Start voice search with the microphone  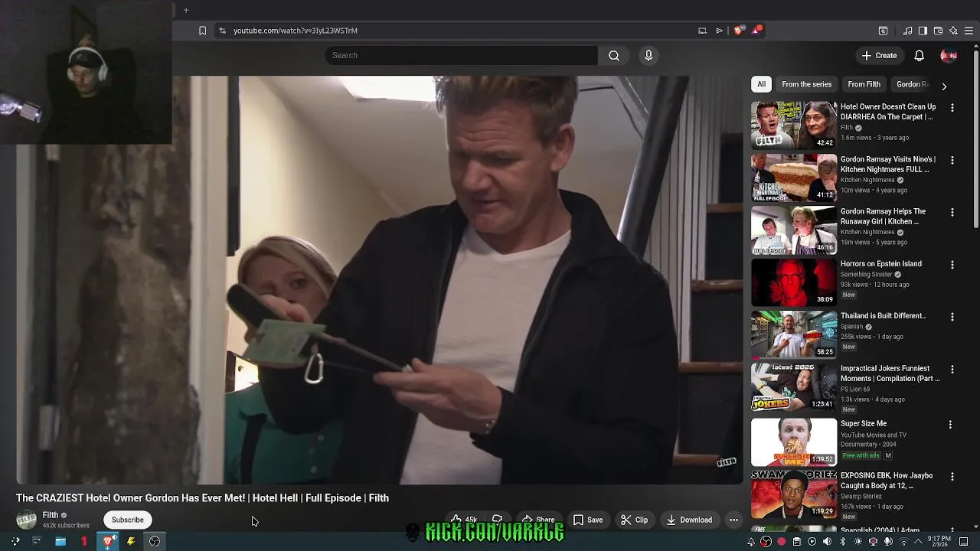pyautogui.click(x=648, y=55)
